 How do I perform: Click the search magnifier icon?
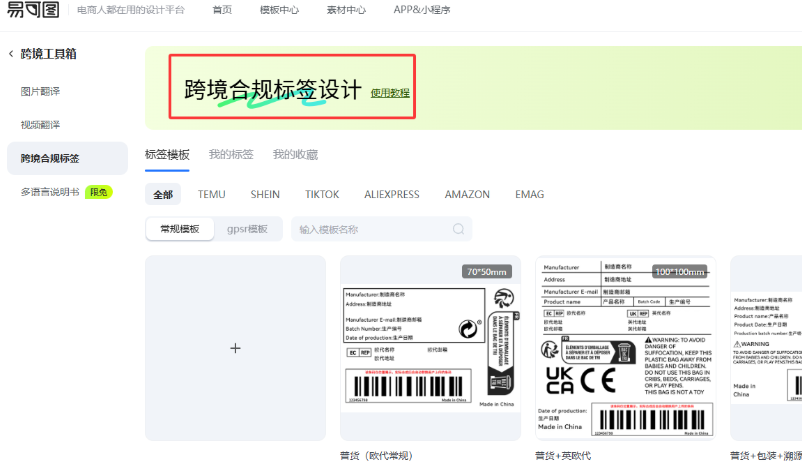coord(459,229)
